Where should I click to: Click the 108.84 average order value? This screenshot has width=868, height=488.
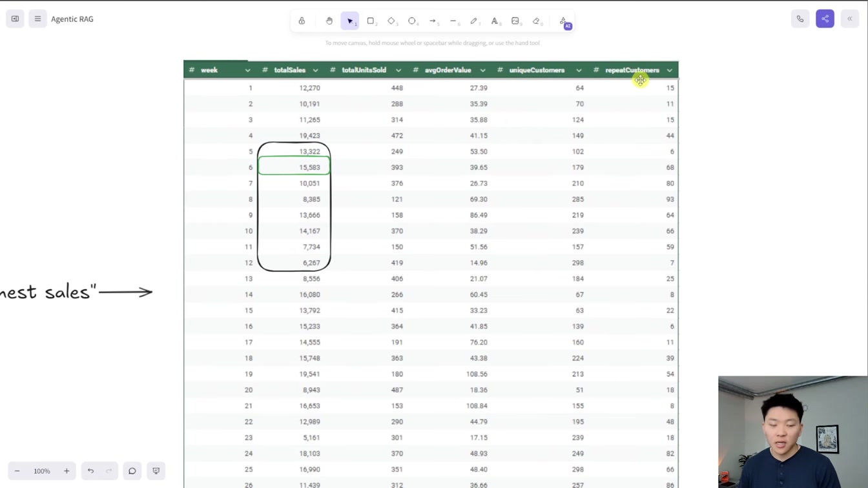pyautogui.click(x=477, y=406)
